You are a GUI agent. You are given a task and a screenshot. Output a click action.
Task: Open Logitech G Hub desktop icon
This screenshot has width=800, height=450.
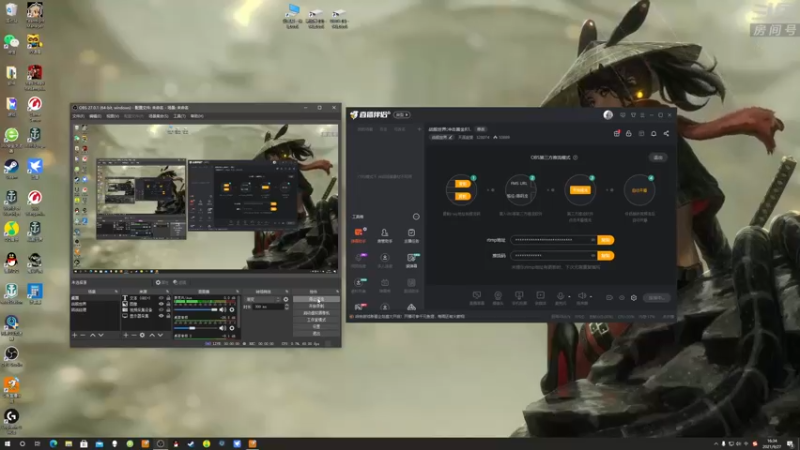11,416
